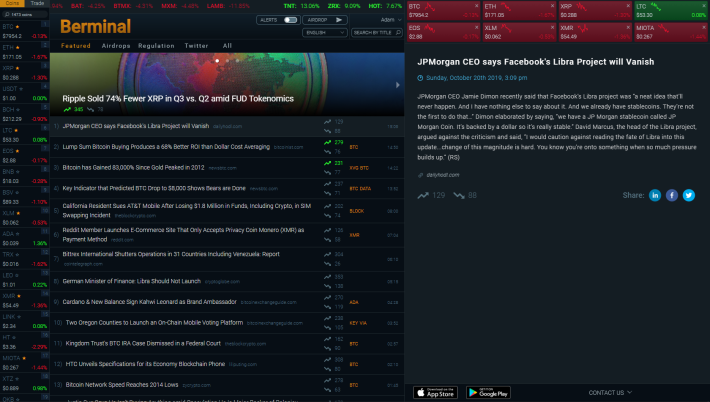Select the XMR tag on Reddit Member story
The image size is (710, 402).
point(354,235)
